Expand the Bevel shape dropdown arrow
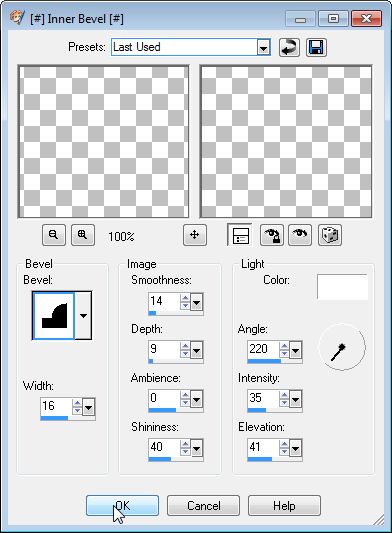 (83, 315)
